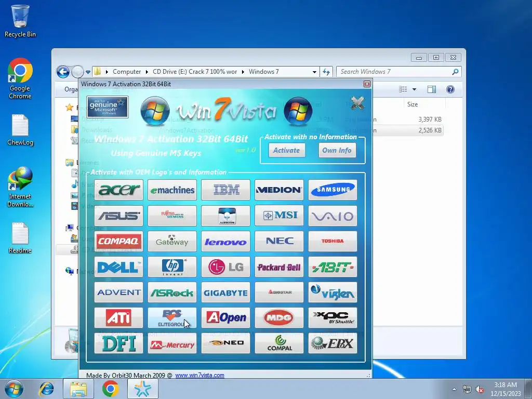The height and width of the screenshot is (399, 532).
Task: Choose the eMachines OEM logo
Action: pyautogui.click(x=172, y=190)
